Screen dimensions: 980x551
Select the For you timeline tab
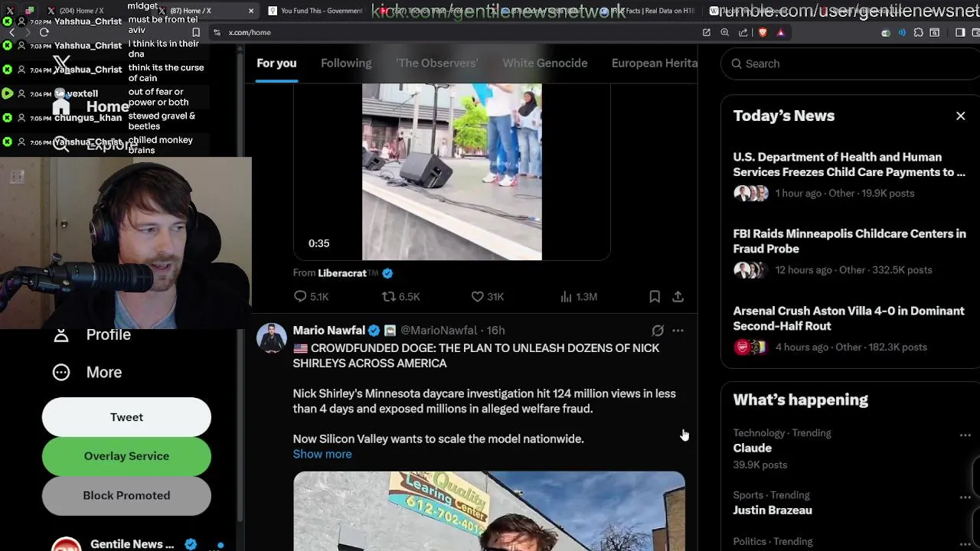coord(276,64)
